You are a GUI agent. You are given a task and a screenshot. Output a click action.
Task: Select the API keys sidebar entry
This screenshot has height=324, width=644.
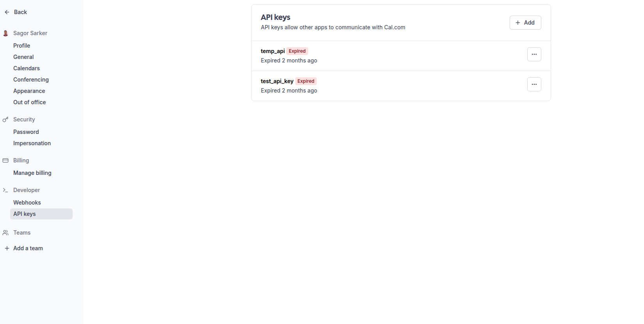point(25,214)
